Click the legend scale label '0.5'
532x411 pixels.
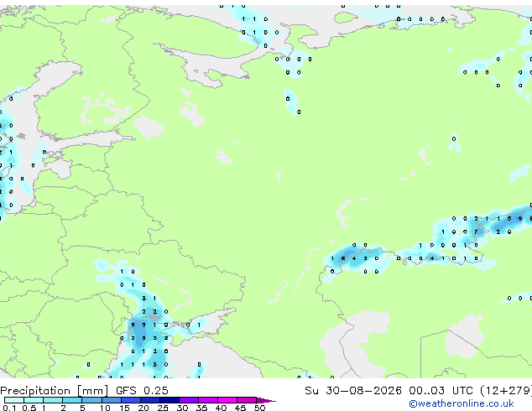[29, 408]
